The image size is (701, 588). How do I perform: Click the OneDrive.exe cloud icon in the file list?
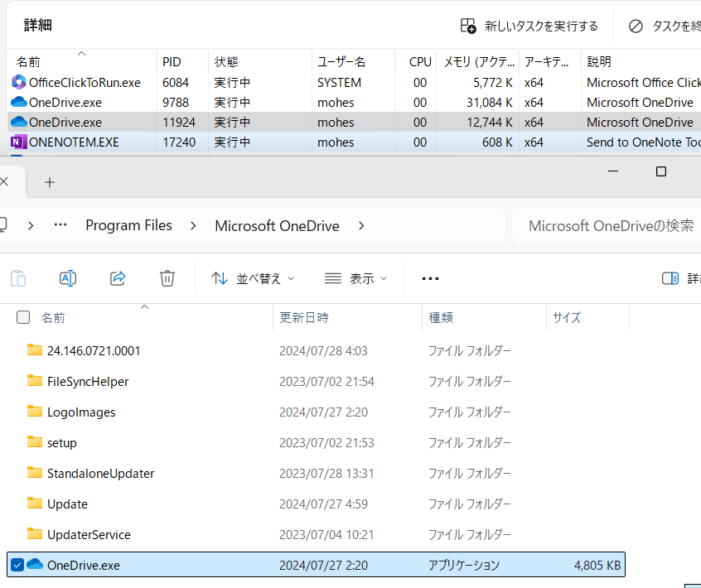[x=35, y=564]
